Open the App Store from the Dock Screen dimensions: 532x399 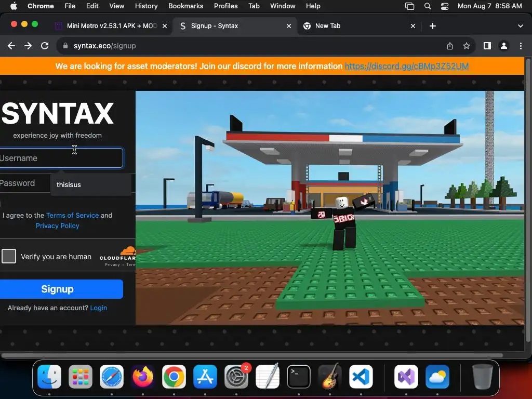(x=205, y=377)
